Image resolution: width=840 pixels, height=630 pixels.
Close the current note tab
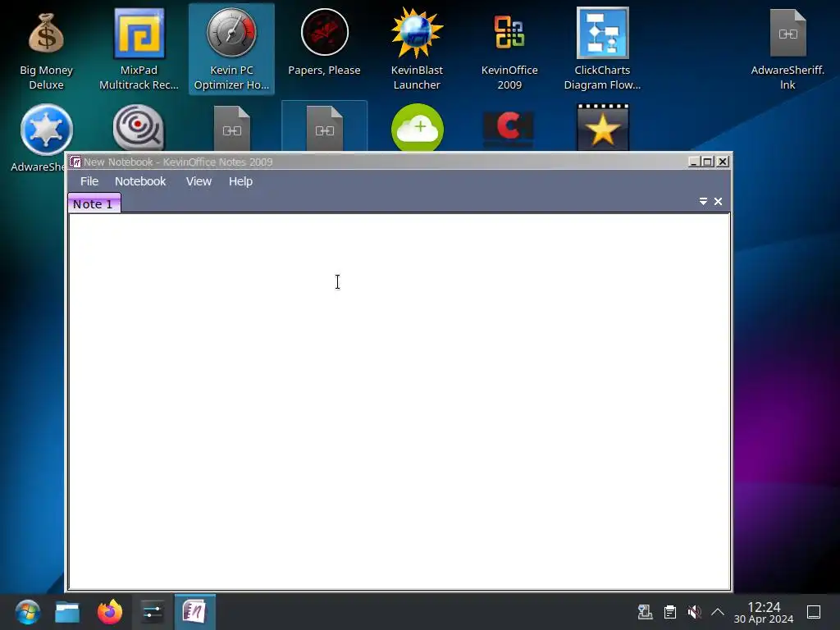[719, 202]
